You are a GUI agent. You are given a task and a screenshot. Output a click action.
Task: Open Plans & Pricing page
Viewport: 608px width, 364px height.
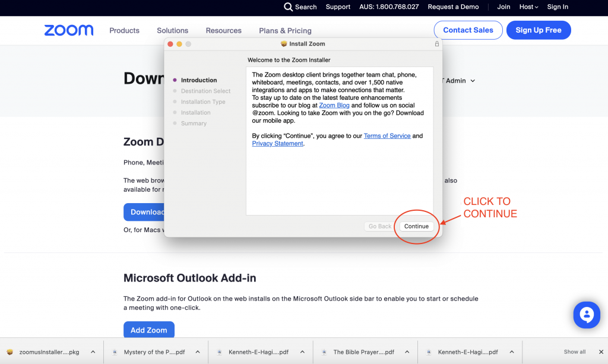point(285,31)
